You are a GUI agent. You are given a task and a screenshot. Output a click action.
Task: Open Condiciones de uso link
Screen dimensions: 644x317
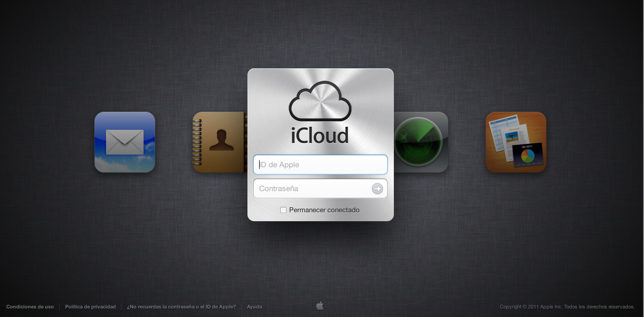pyautogui.click(x=30, y=307)
